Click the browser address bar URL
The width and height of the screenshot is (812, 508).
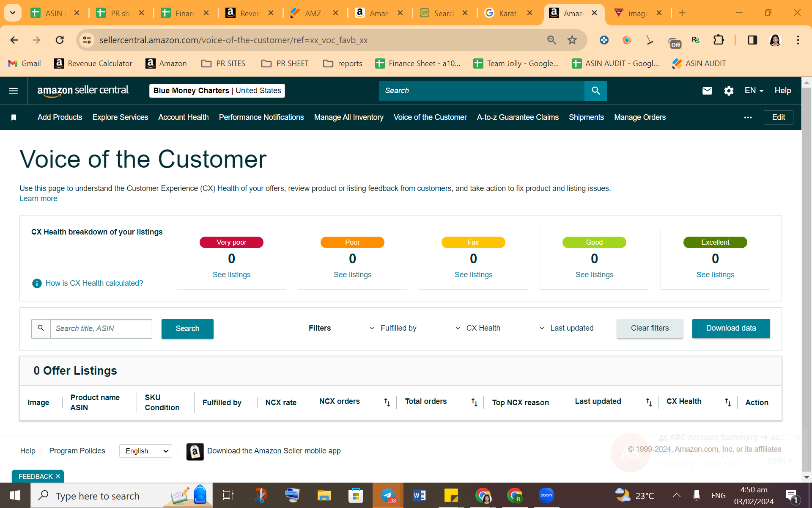pos(233,40)
